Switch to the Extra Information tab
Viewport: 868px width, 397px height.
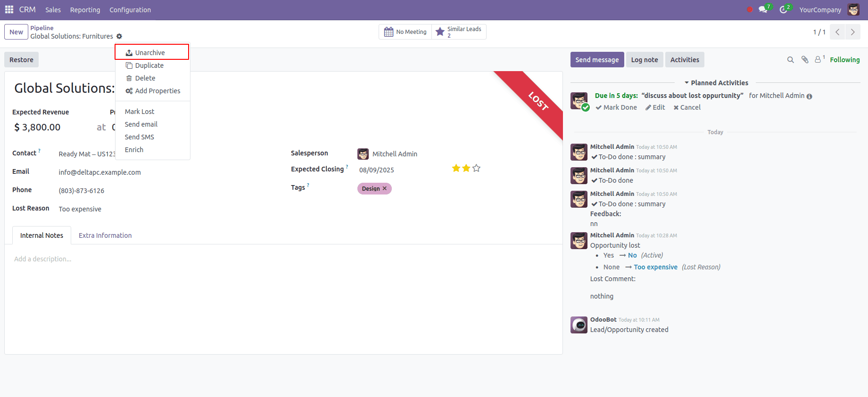click(x=105, y=235)
